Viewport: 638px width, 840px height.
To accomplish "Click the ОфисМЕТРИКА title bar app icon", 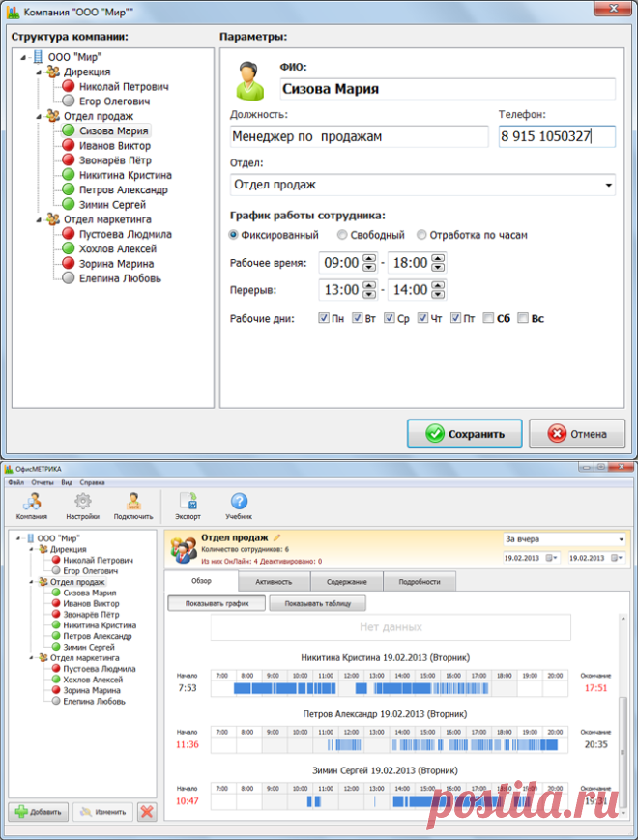I will click(9, 469).
